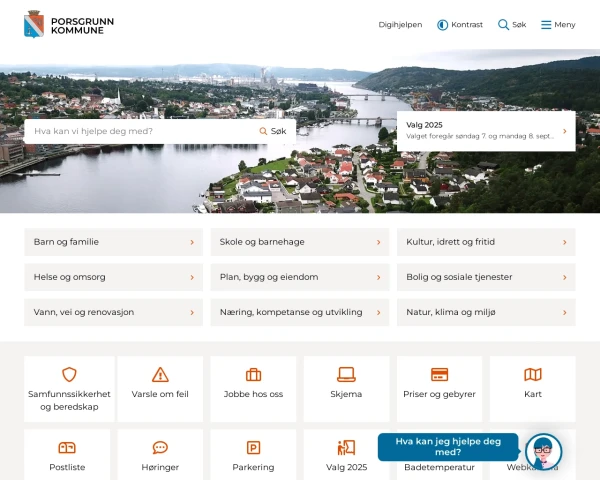Click the shield icon for Samfunnssikkerhet og beredskap
600x480 pixels.
click(x=69, y=374)
